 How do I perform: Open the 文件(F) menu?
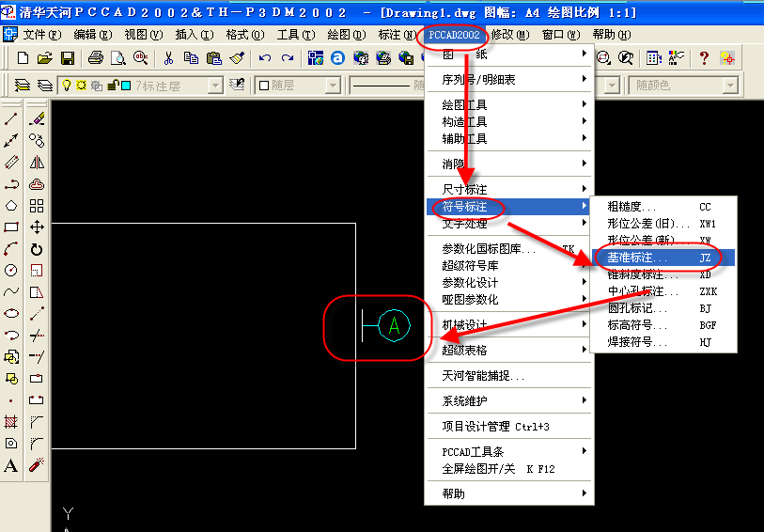pyautogui.click(x=42, y=35)
